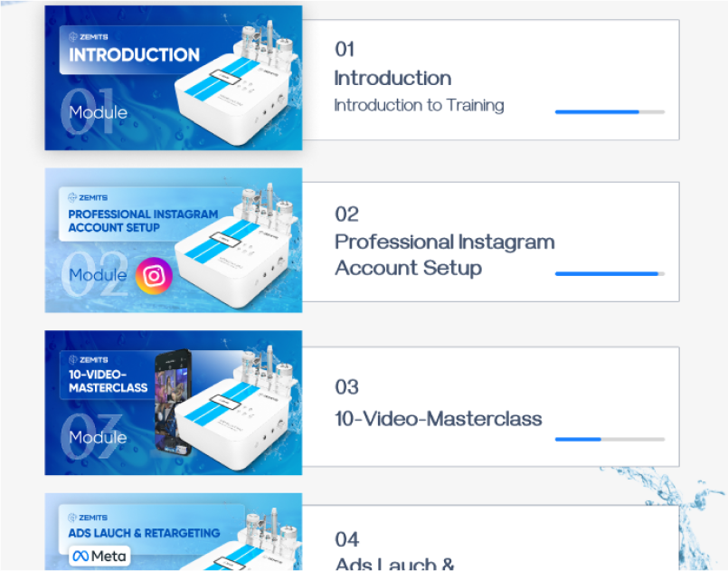Click the Professional Instagram Account Setup title
This screenshot has width=728, height=571.
(445, 255)
